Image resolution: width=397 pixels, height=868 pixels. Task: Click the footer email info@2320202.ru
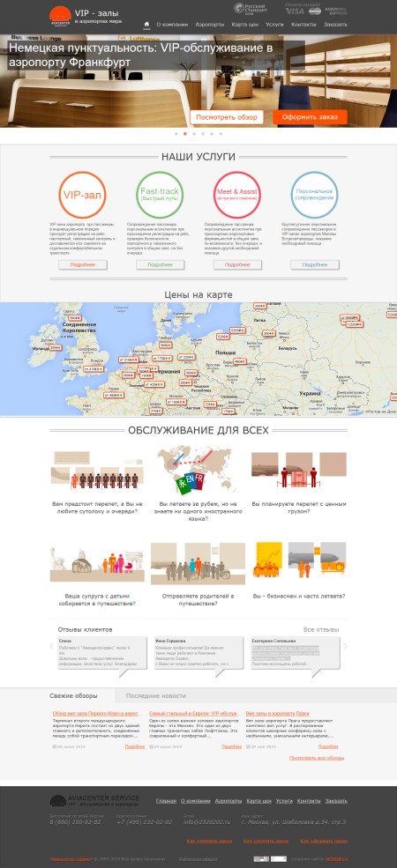pos(206,821)
